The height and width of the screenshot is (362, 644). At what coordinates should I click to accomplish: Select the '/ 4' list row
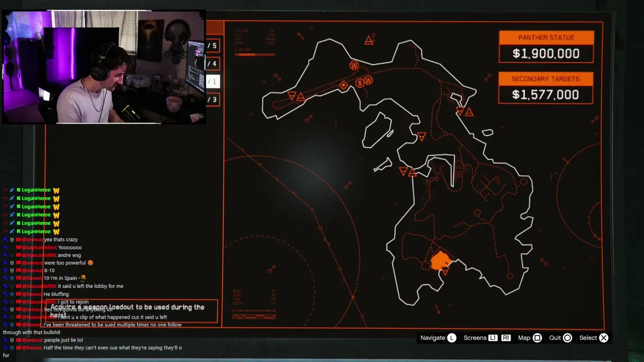[213, 64]
